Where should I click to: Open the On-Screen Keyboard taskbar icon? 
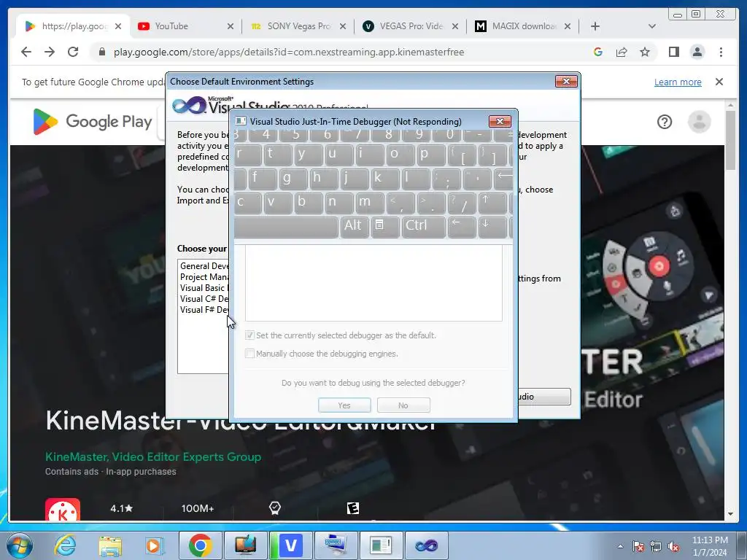pyautogui.click(x=336, y=545)
